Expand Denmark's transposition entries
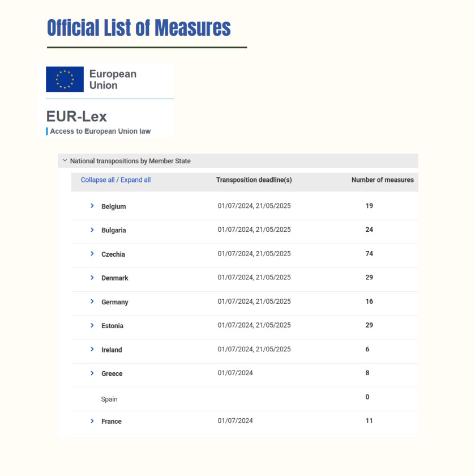Screen dimensions: 475x476 point(92,278)
